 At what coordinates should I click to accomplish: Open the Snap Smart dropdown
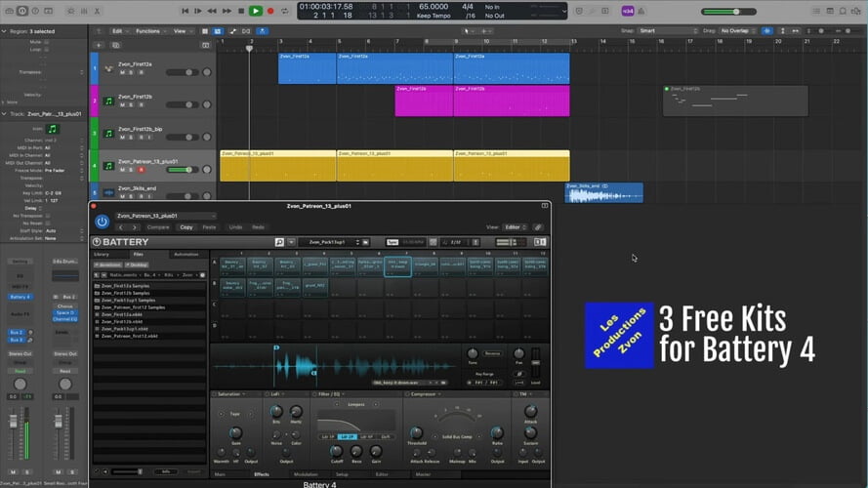pos(669,31)
